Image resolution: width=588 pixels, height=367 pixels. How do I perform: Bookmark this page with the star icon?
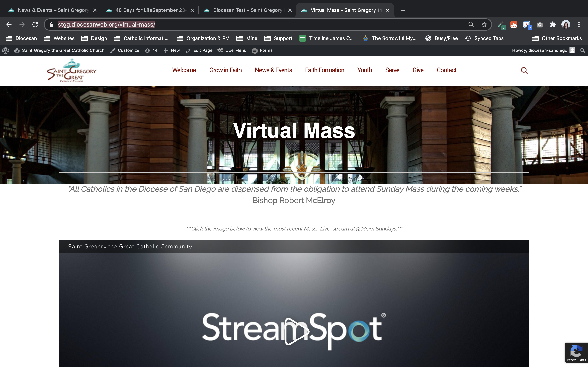484,24
